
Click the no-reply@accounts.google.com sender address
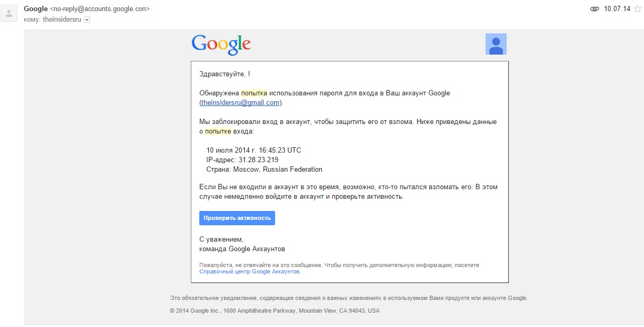100,9
